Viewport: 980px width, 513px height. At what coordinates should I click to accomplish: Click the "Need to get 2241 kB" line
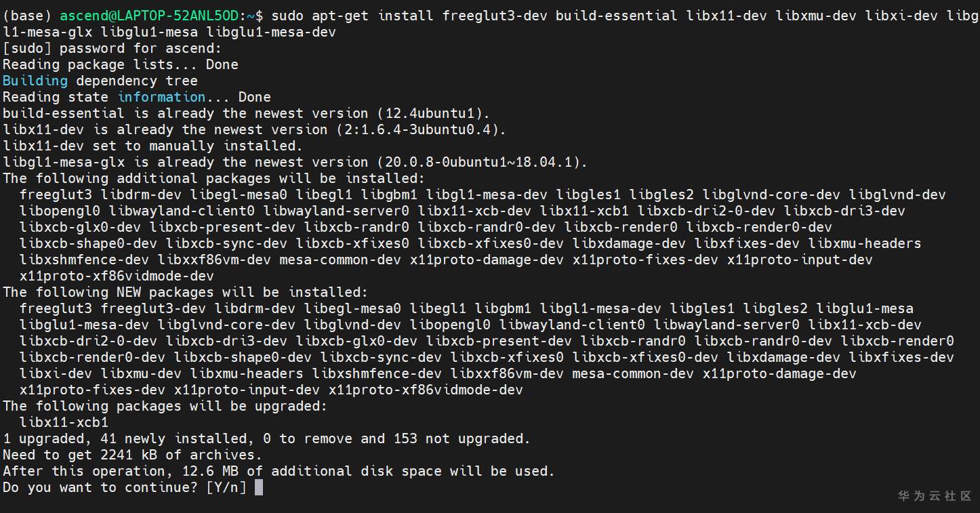(132, 455)
